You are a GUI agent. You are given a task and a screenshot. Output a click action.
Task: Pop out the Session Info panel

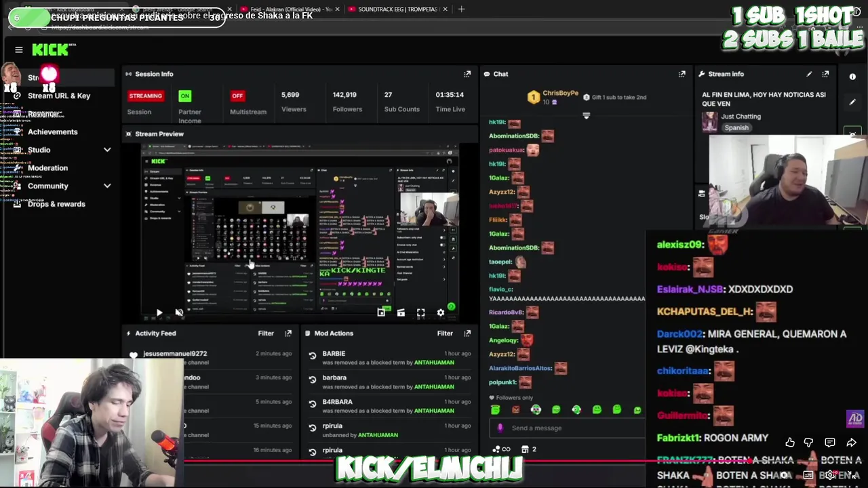coord(467,74)
